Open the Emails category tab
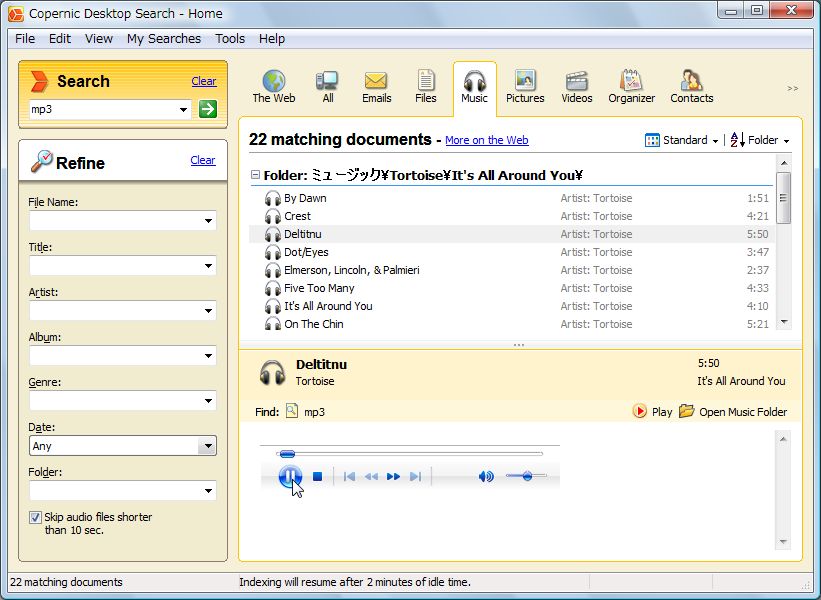 coord(376,87)
